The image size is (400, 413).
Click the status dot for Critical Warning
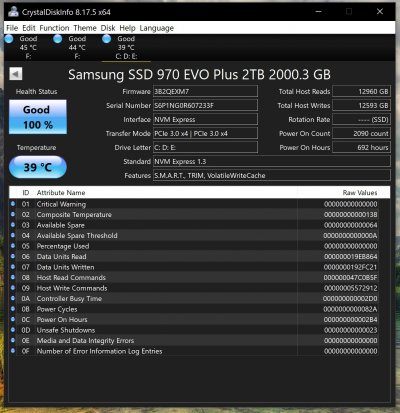coord(13,204)
